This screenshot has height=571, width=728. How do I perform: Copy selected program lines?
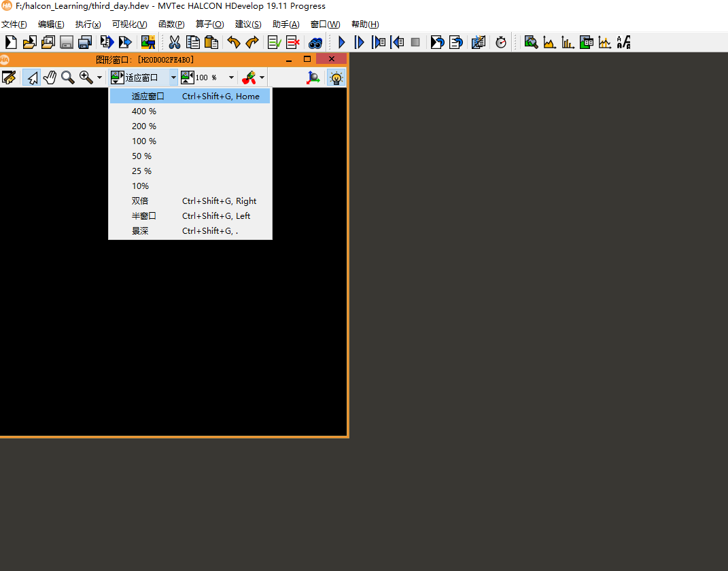click(x=192, y=42)
